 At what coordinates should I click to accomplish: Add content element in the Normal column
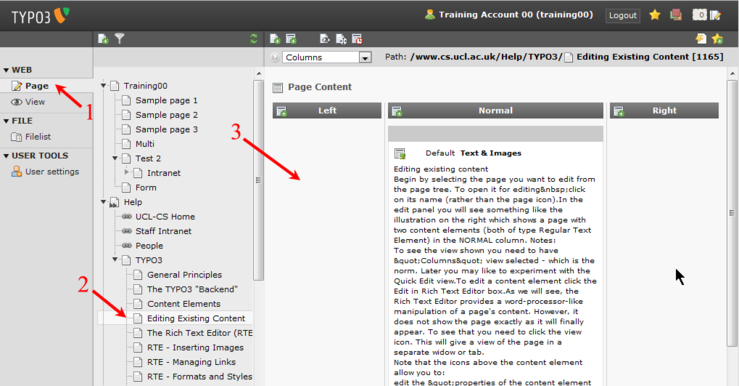pyautogui.click(x=397, y=111)
